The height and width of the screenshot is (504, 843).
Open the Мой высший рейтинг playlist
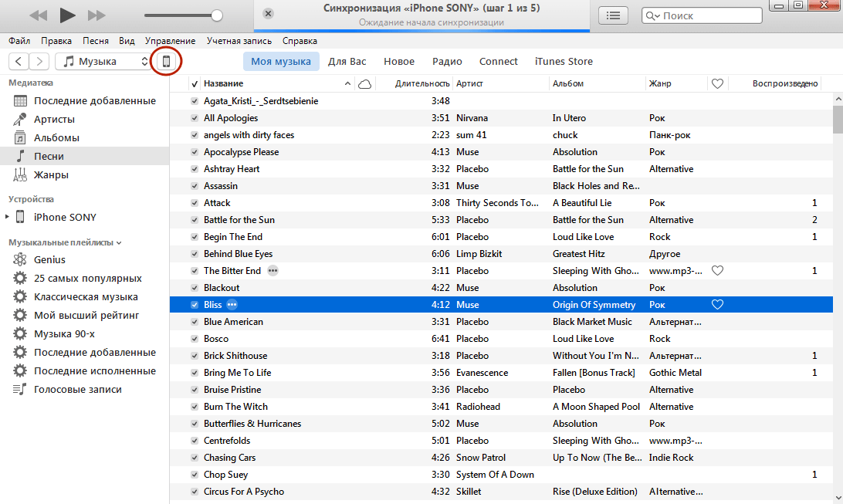click(x=84, y=316)
